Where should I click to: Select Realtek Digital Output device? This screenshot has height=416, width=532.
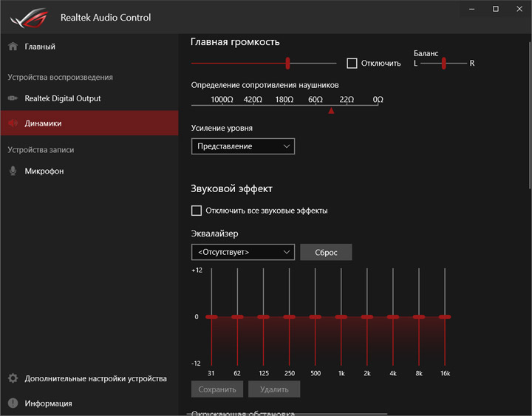coord(89,98)
